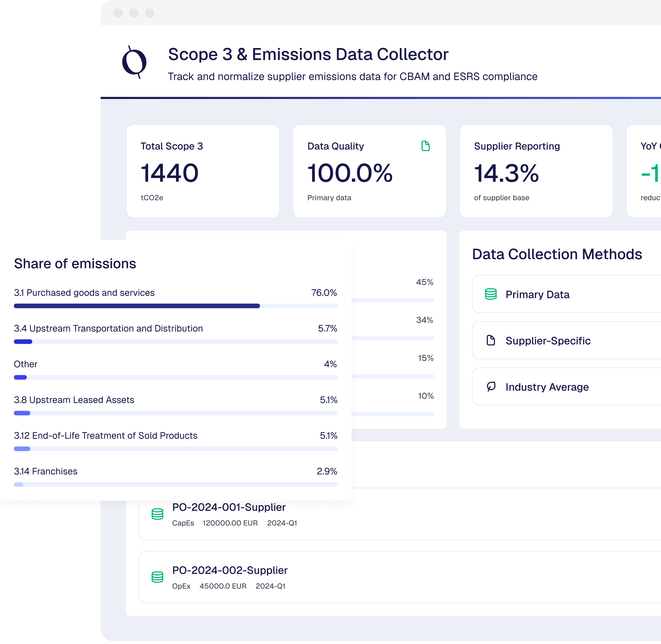The height and width of the screenshot is (644, 661).
Task: Click database icon next to PO-2024-002-Supplier
Action: (x=157, y=577)
